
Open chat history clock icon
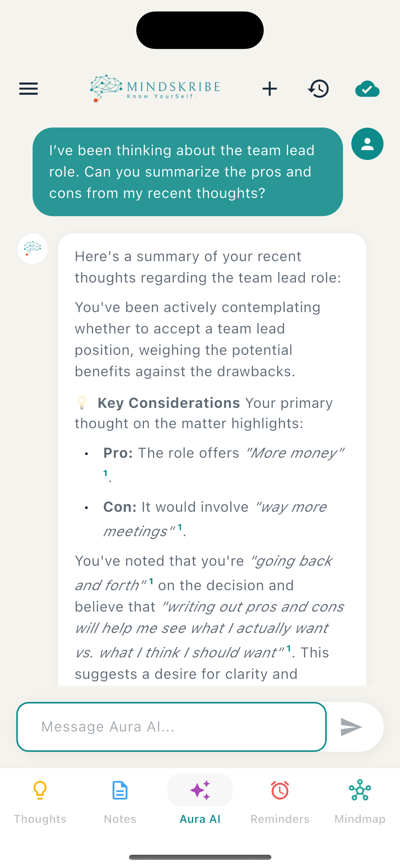click(x=318, y=89)
